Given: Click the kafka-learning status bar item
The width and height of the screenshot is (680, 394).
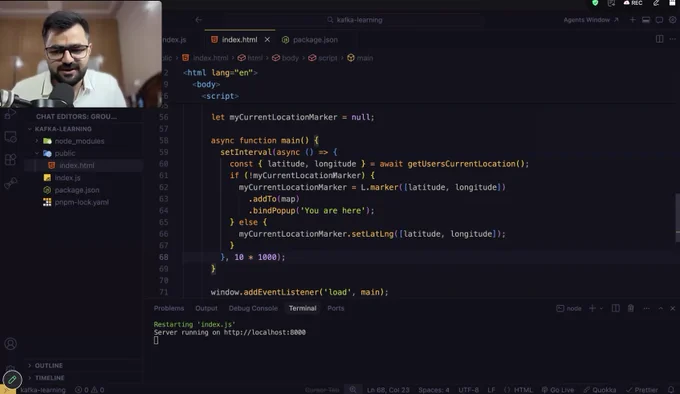Looking at the screenshot, I should 42,390.
